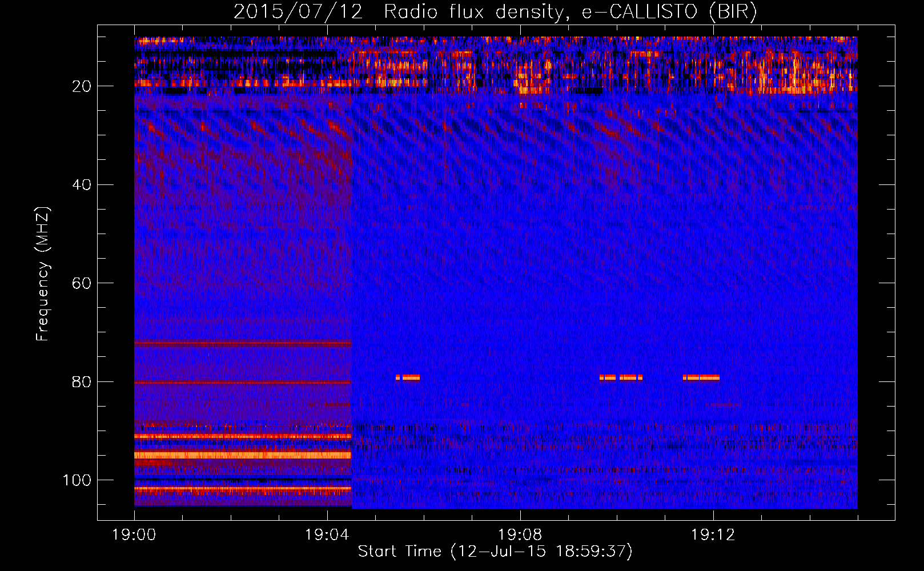Select the '19:00' time tick label
Viewport: 924px width, 571px height.
click(134, 535)
